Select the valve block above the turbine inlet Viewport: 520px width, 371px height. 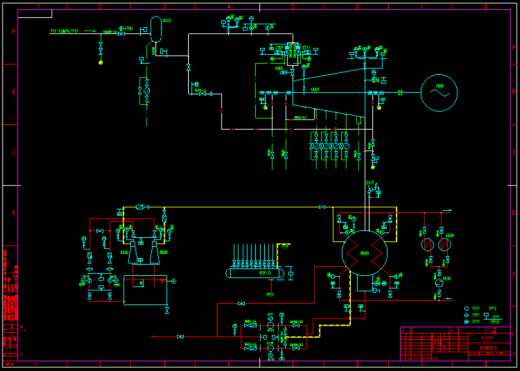(x=293, y=54)
